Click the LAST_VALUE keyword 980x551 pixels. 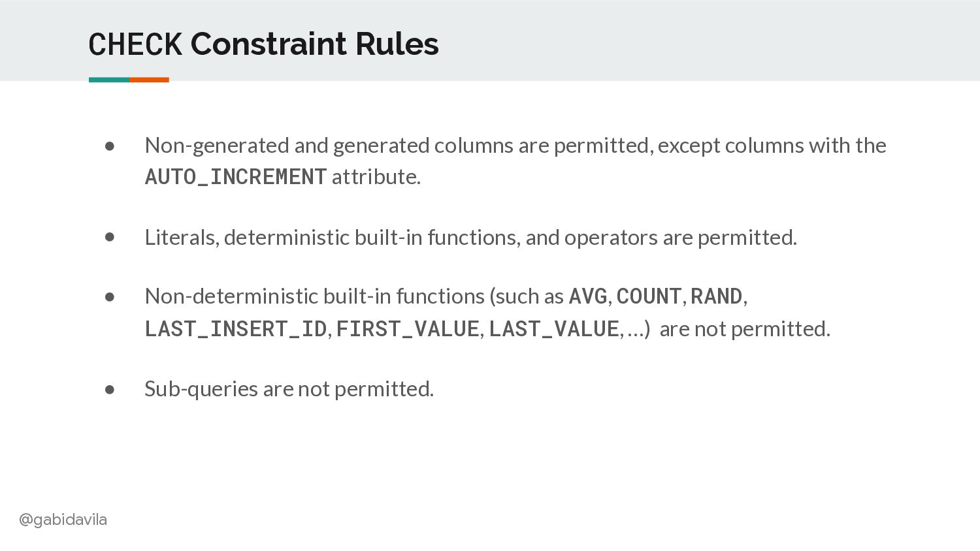[554, 329]
